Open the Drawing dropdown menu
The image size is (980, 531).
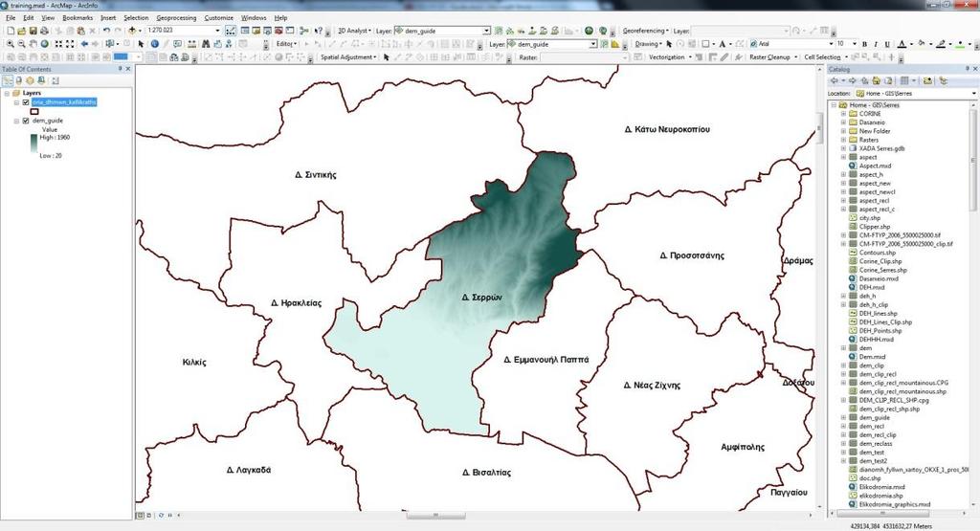pos(648,44)
